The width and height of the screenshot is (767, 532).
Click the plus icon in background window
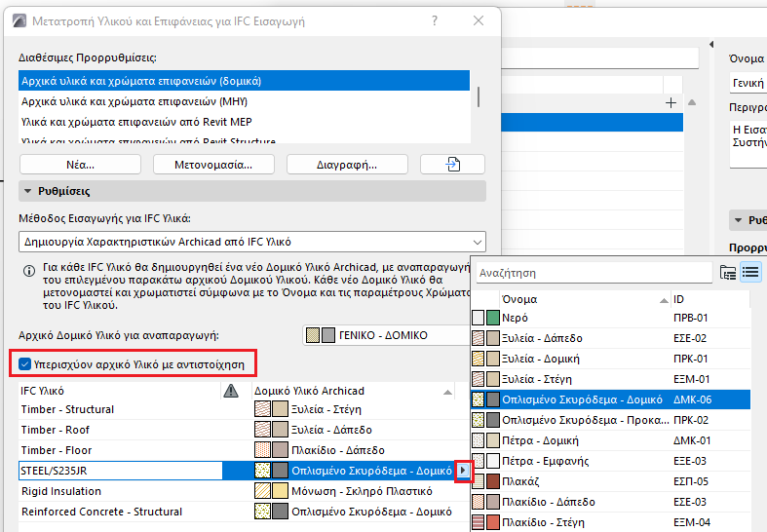[x=671, y=102]
